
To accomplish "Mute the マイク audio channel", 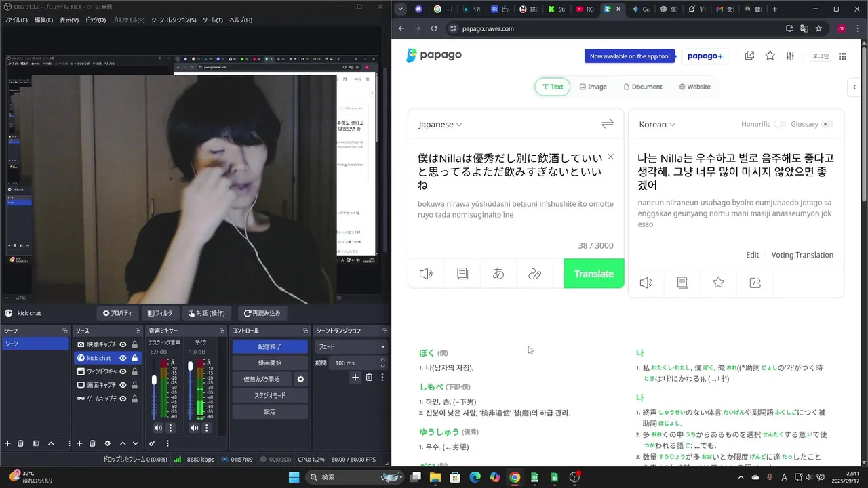I will tap(195, 428).
